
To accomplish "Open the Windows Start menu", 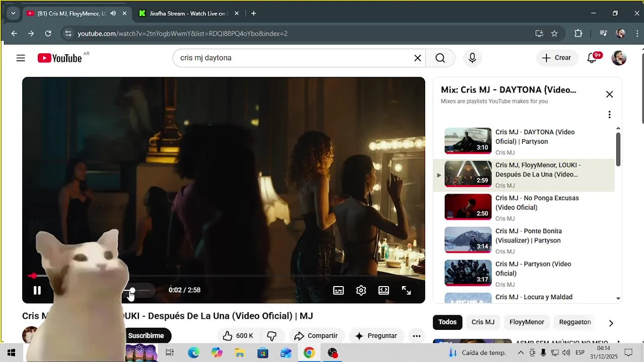I will point(11,353).
